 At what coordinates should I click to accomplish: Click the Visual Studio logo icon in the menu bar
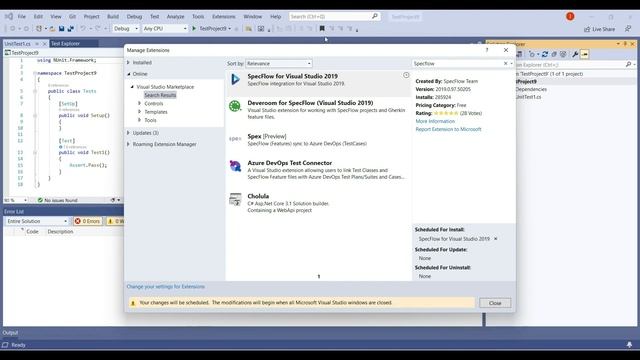coord(9,16)
